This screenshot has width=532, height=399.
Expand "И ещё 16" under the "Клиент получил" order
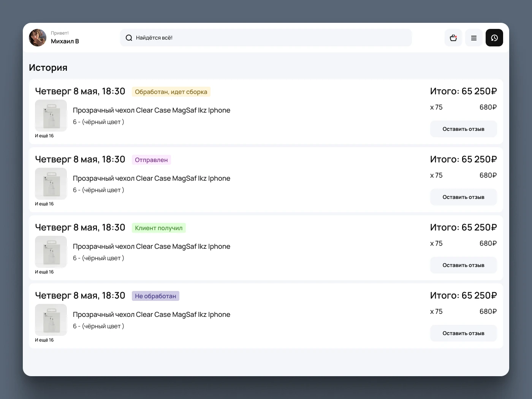pyautogui.click(x=44, y=272)
